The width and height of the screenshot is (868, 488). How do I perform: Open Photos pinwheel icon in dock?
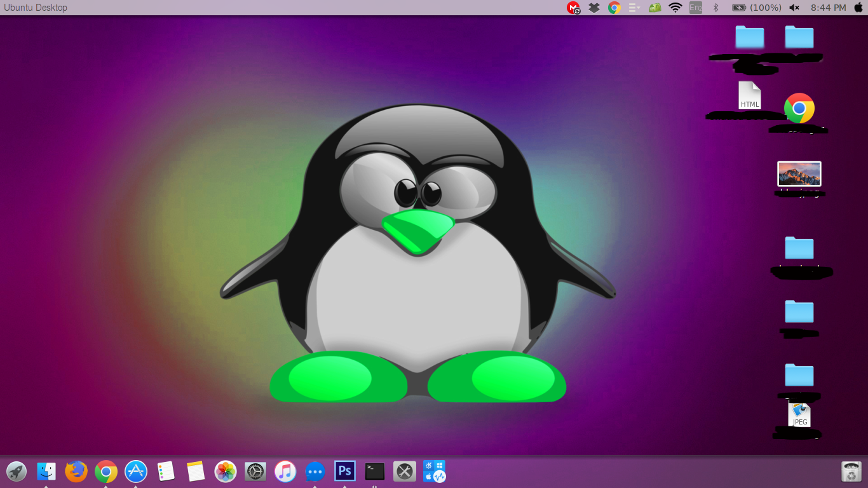[x=226, y=471]
